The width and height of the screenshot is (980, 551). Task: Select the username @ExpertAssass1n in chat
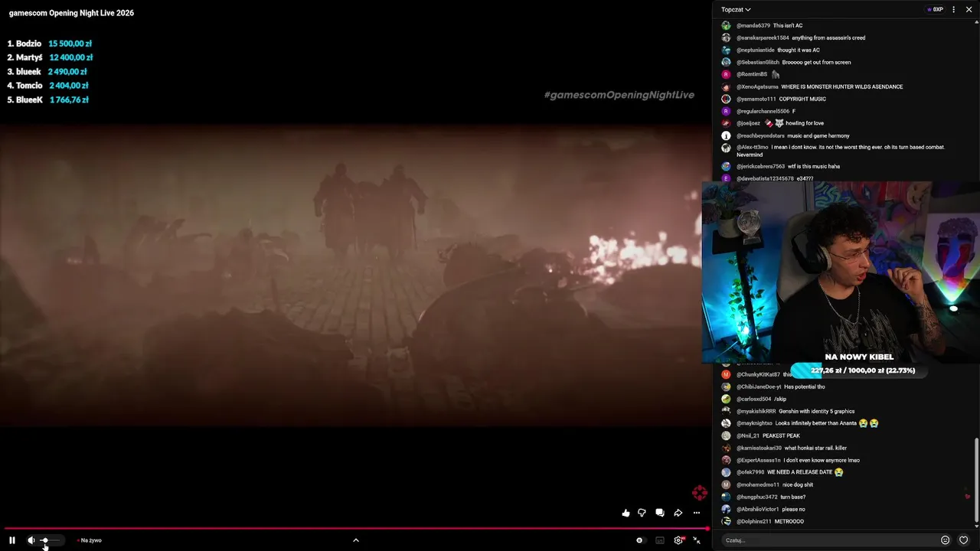(759, 460)
